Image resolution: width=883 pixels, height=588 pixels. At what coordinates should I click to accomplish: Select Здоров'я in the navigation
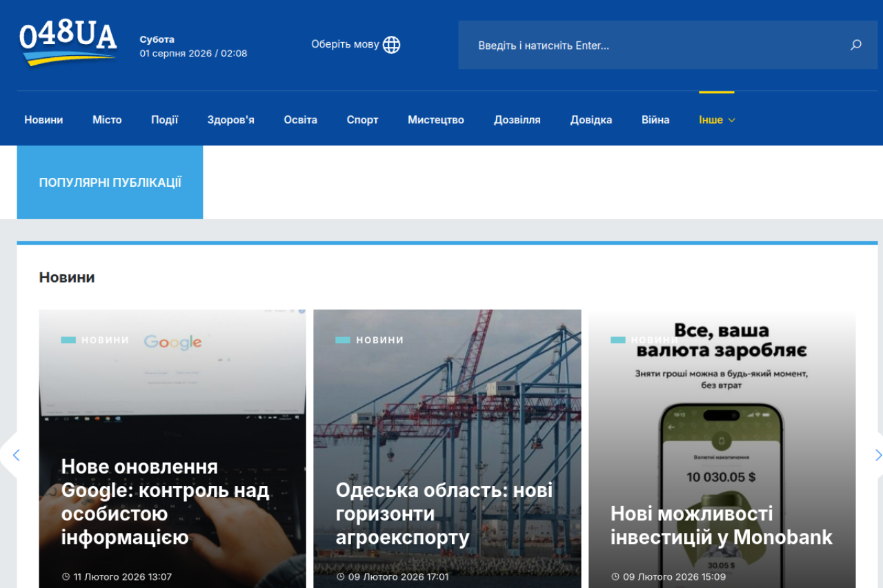pos(231,120)
